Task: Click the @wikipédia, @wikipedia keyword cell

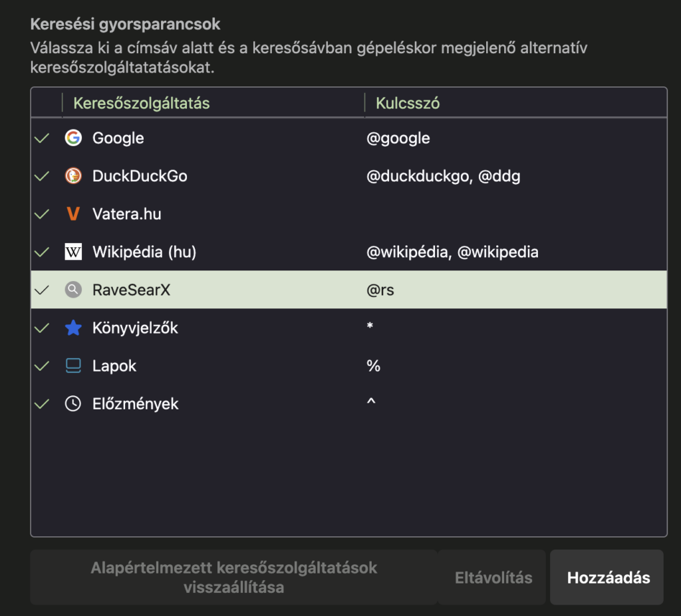Action: point(452,252)
